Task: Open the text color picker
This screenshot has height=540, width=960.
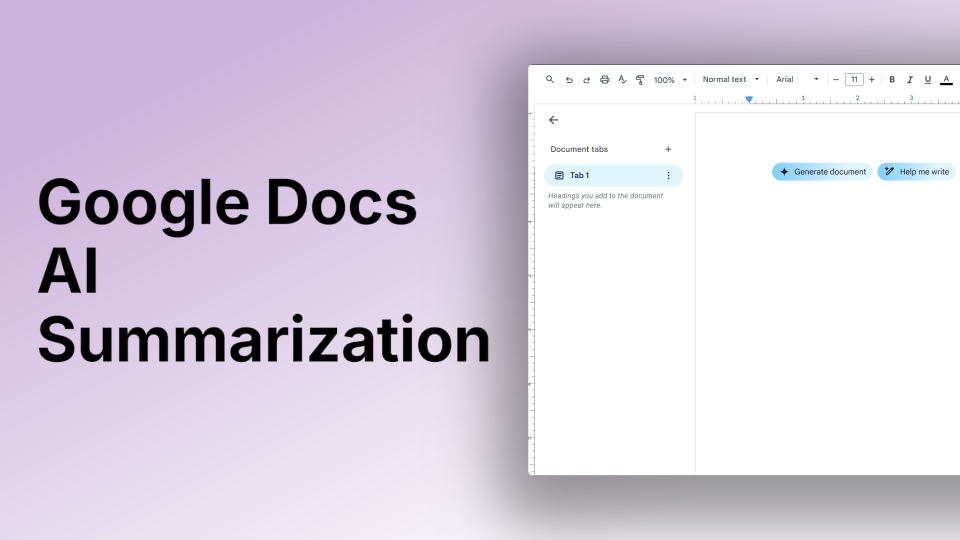Action: point(946,80)
